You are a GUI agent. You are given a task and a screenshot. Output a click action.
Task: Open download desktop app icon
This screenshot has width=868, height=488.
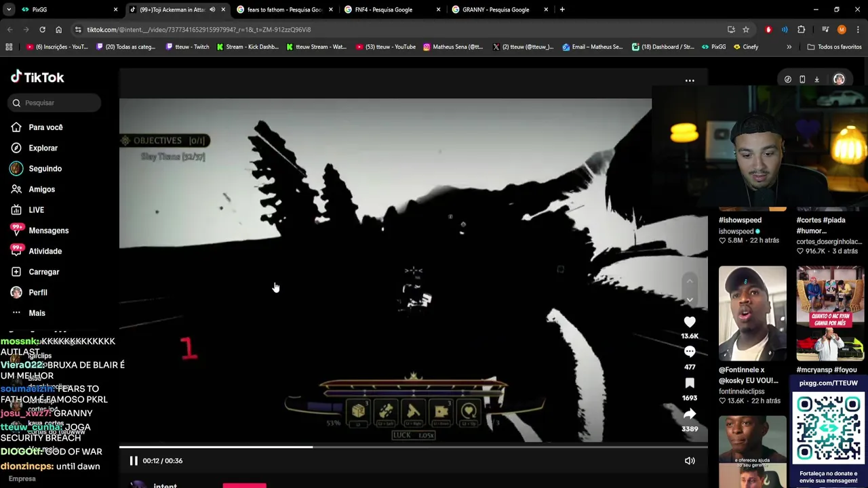click(817, 80)
